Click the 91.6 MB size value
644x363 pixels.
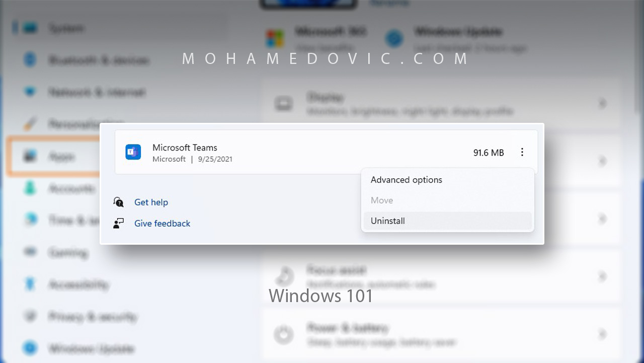point(489,153)
